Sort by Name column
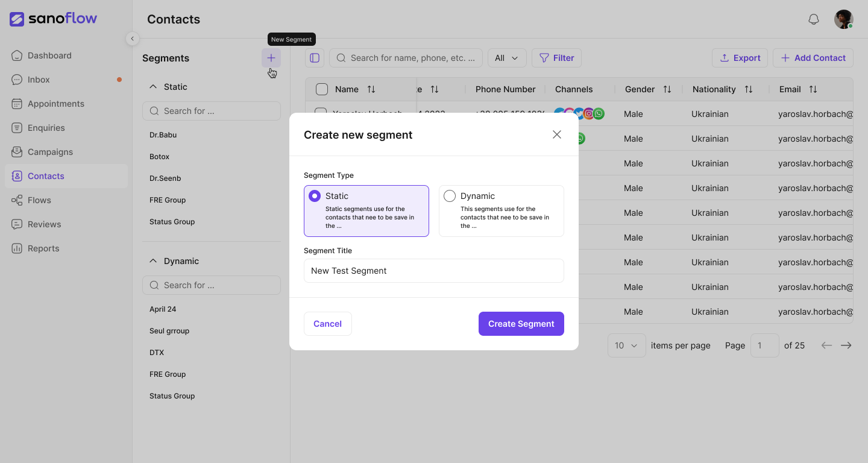Image resolution: width=868 pixels, height=463 pixels. pos(371,89)
